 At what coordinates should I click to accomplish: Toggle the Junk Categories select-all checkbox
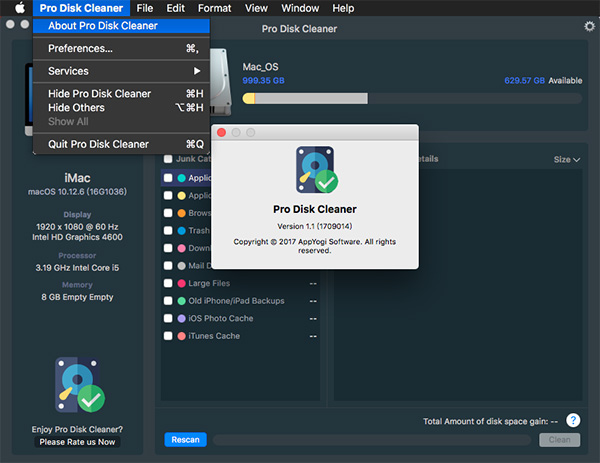point(168,159)
